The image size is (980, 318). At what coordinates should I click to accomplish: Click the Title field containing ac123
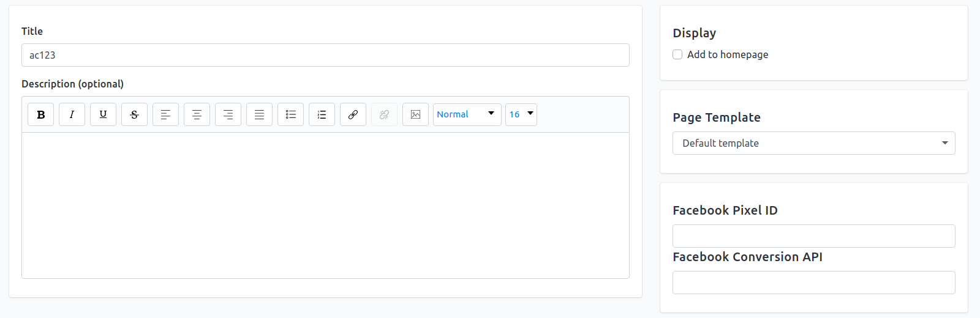pyautogui.click(x=325, y=55)
